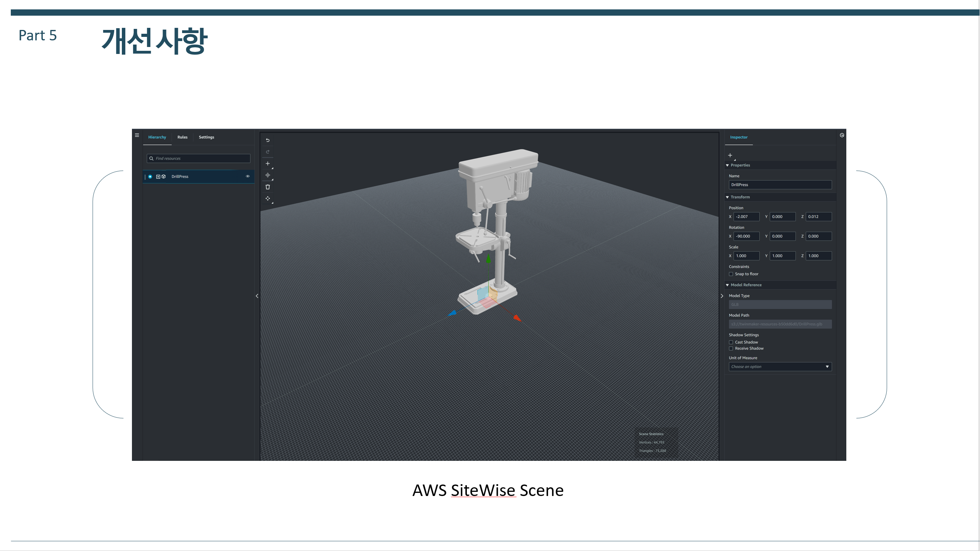Screen dimensions: 980x551
Task: Click the Name field containing DrillPress
Action: [x=780, y=185]
